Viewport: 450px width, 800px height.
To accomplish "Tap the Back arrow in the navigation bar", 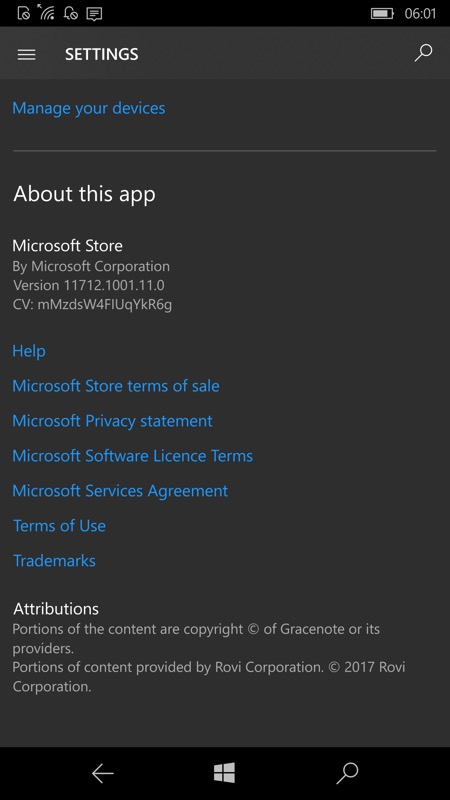I will [x=103, y=773].
